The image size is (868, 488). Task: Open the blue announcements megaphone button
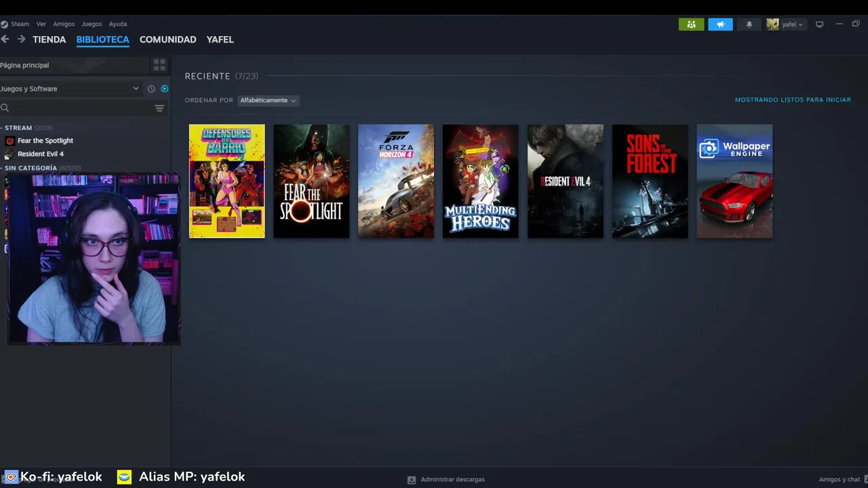720,24
